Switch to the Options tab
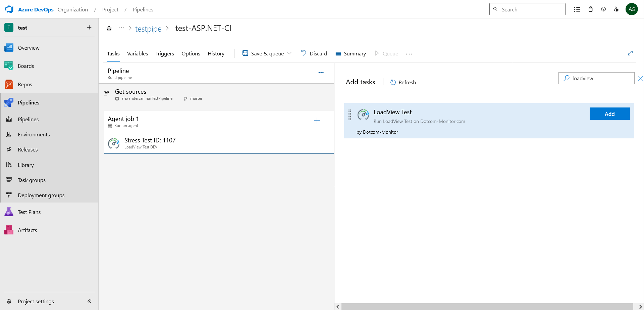Screen dimensions: 644x310 coord(191,53)
